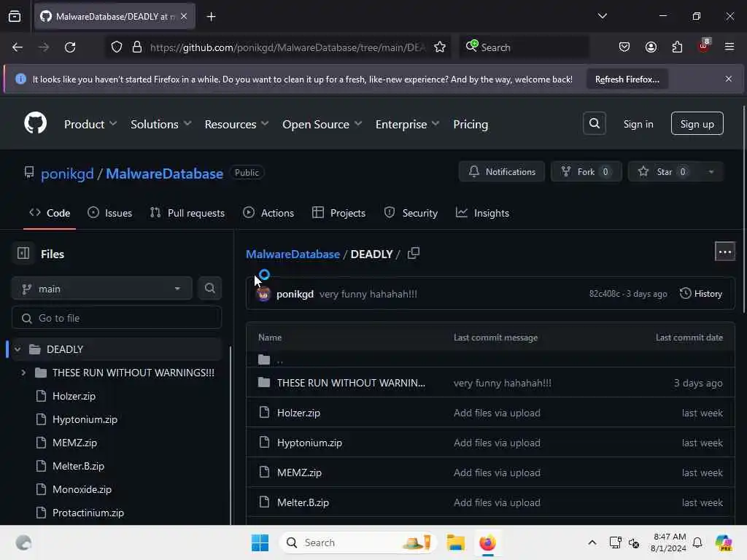Click the MalwareDatabase breadcrumb link

pos(293,254)
